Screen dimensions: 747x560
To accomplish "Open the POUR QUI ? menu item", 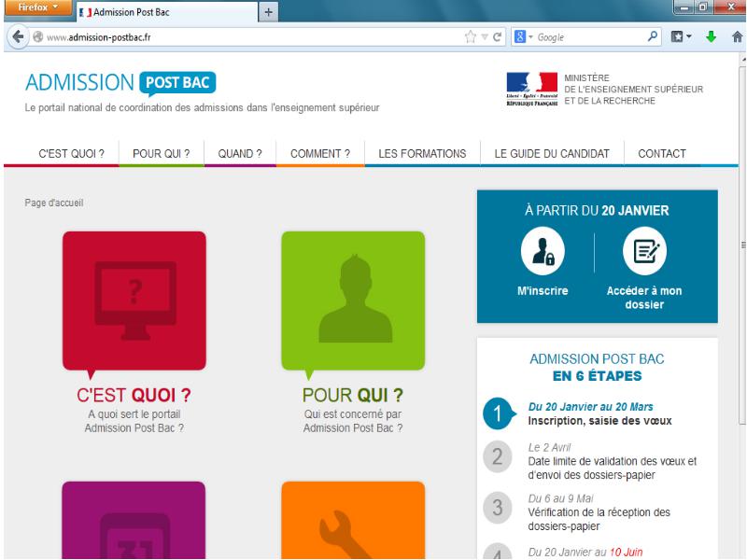I will tap(161, 154).
